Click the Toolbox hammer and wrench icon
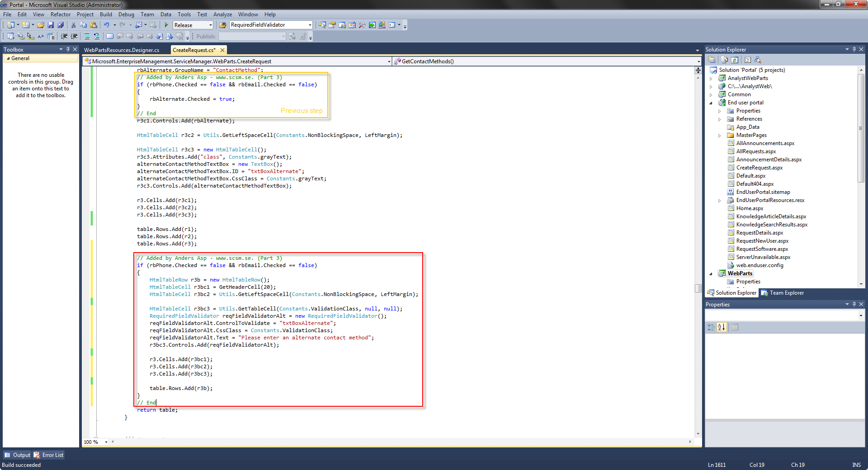The width and height of the screenshot is (868, 470). click(362, 25)
